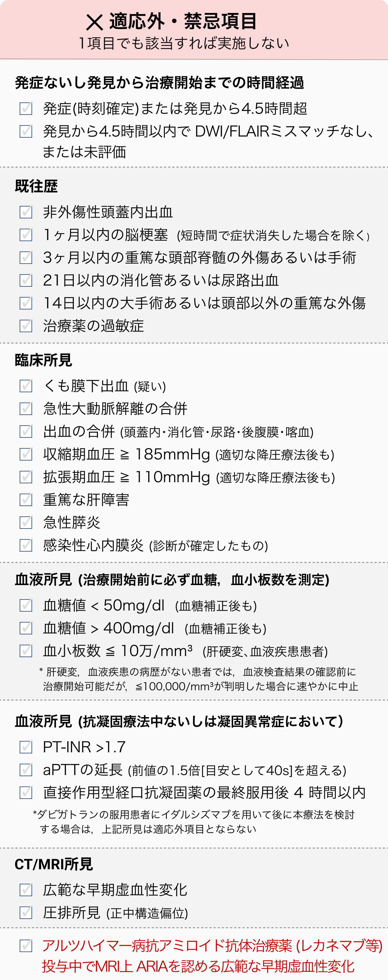The image size is (388, 980).
Task: Check the 非外傷性頭蓋内出血 checkbox
Action: coord(26,211)
